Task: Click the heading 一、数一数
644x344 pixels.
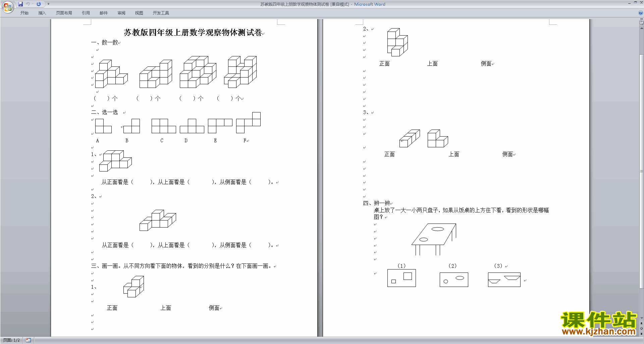Action: point(104,42)
